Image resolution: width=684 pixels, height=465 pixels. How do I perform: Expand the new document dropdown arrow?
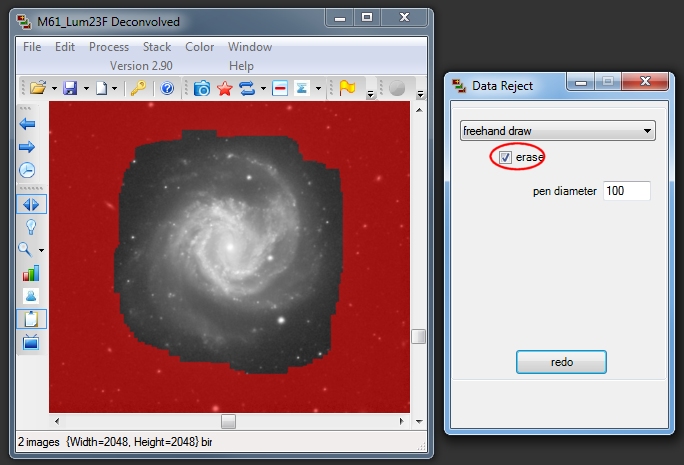(114, 89)
